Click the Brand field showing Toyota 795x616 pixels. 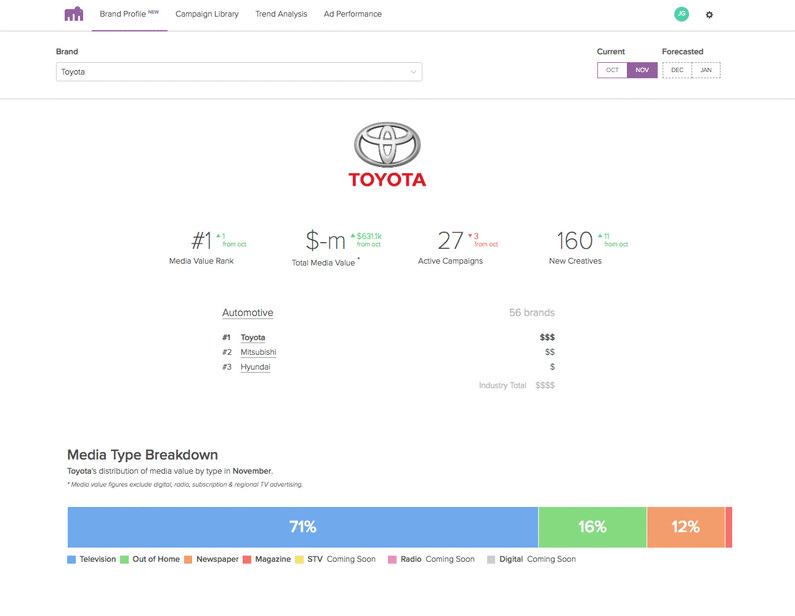point(239,72)
